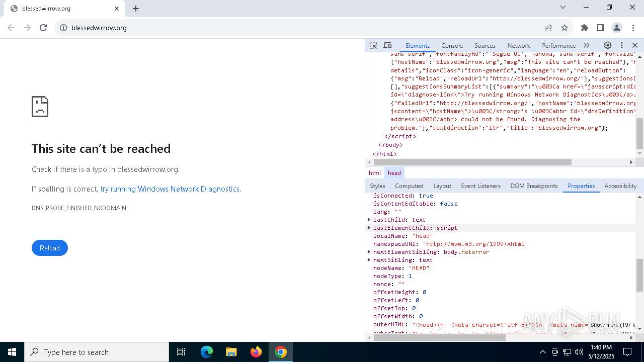Toggle Chrome side panel icon
The width and height of the screenshot is (644, 362).
[x=601, y=28]
